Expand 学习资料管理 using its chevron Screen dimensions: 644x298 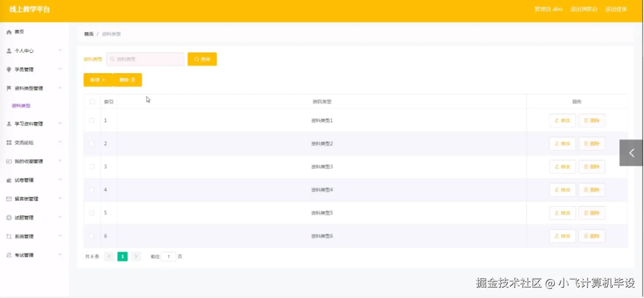pyautogui.click(x=60, y=124)
